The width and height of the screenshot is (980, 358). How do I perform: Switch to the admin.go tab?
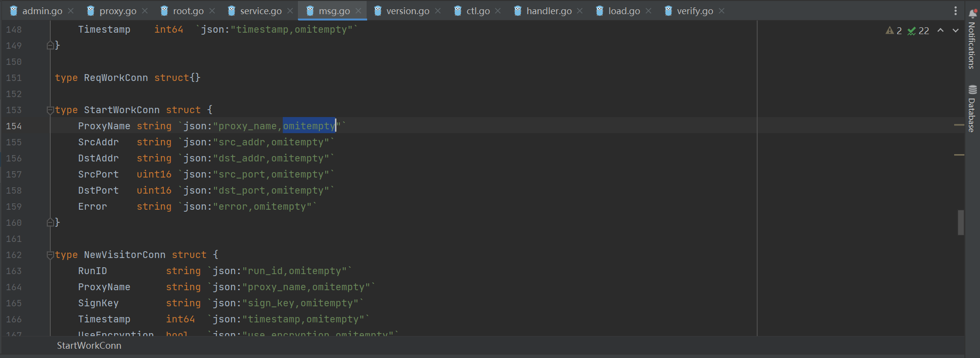point(37,11)
